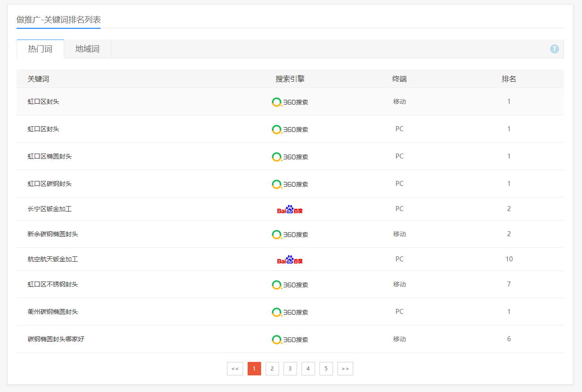Viewport: 582px width, 392px height.
Task: Click keyword 虹口区碳钢封头
Action: (x=49, y=184)
